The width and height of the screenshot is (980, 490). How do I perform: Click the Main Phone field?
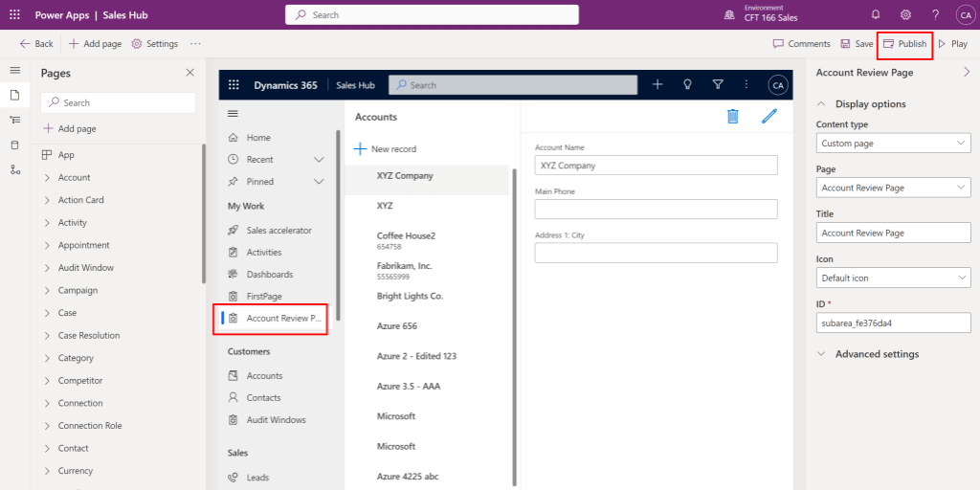pos(656,210)
